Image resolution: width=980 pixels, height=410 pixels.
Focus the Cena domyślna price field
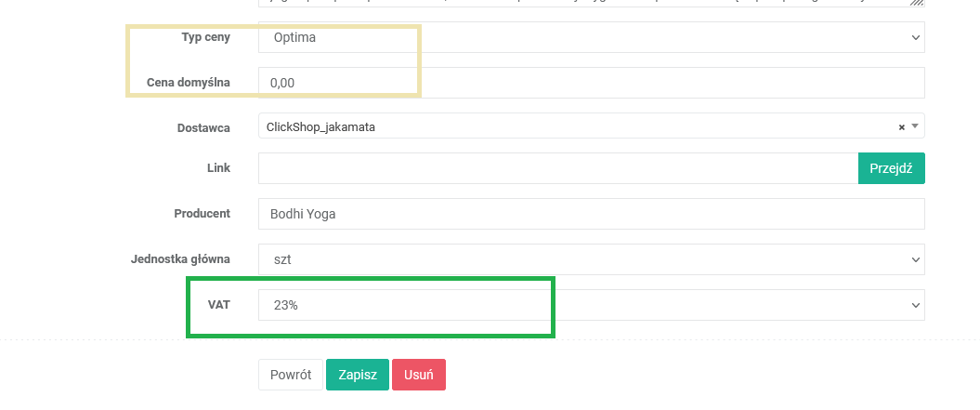coord(591,83)
